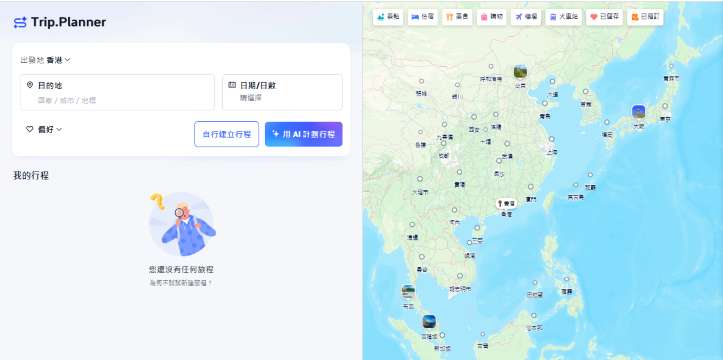Click the location pin icon beside 目的地
This screenshot has width=723, height=360.
pos(30,85)
